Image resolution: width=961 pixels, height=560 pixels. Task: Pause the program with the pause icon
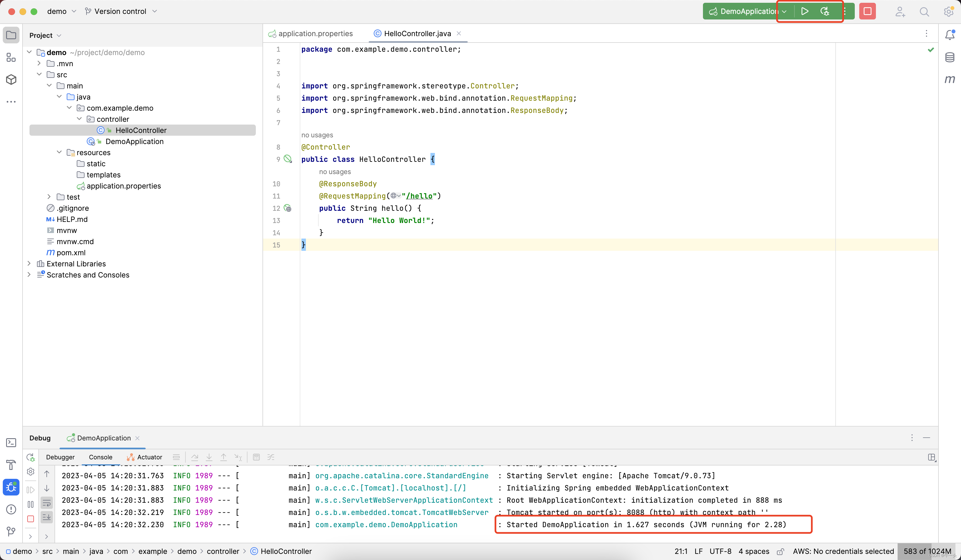click(31, 504)
